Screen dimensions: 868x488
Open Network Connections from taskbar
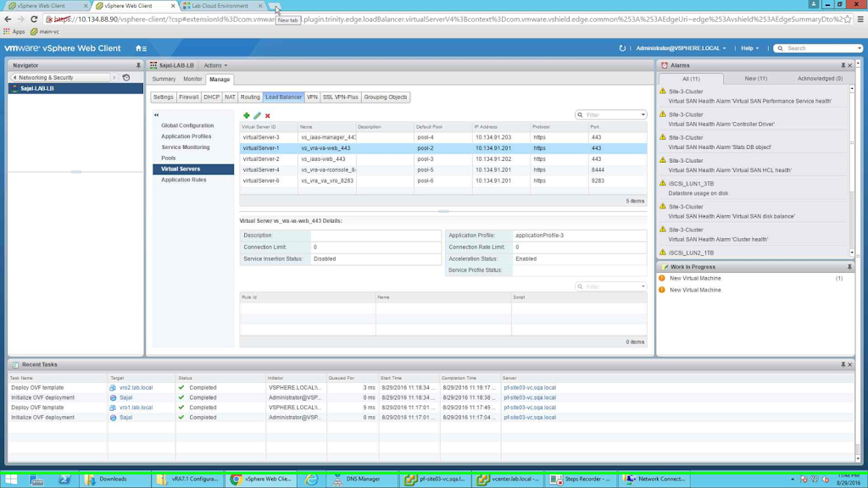point(654,480)
